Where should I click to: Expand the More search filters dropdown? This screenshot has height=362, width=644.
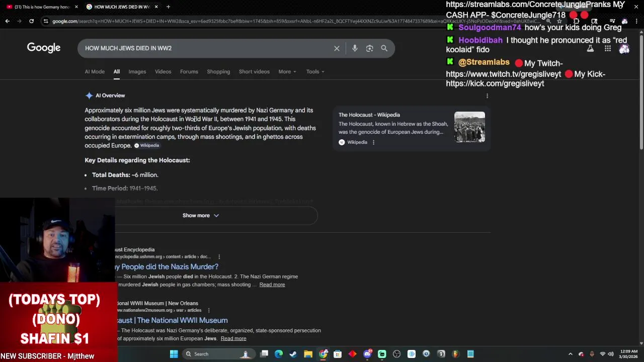click(287, 71)
